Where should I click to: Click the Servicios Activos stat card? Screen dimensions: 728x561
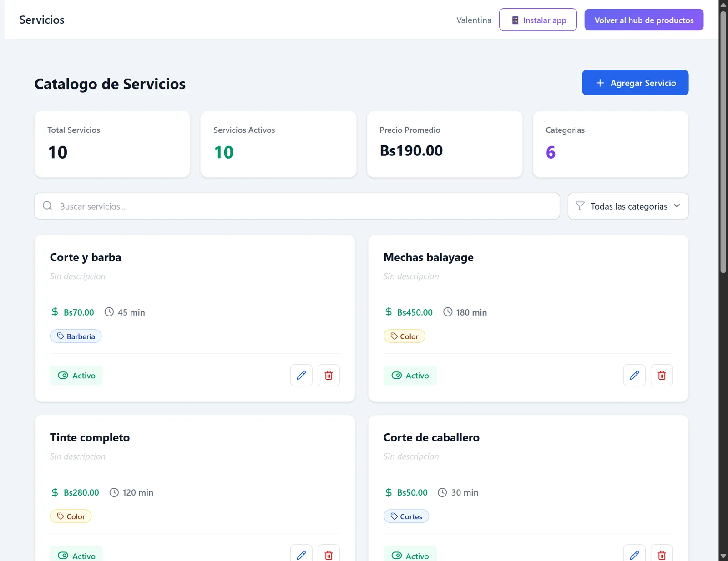pyautogui.click(x=278, y=144)
